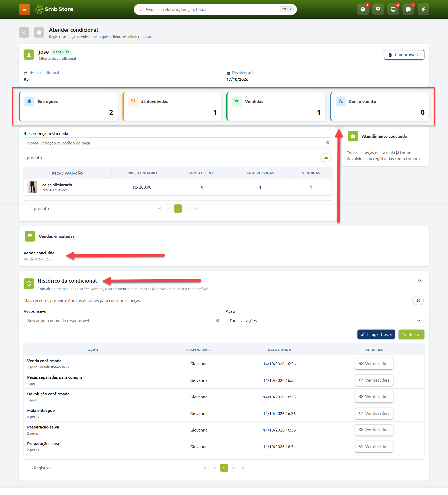
Task: Focus the top search bar
Action: click(215, 9)
